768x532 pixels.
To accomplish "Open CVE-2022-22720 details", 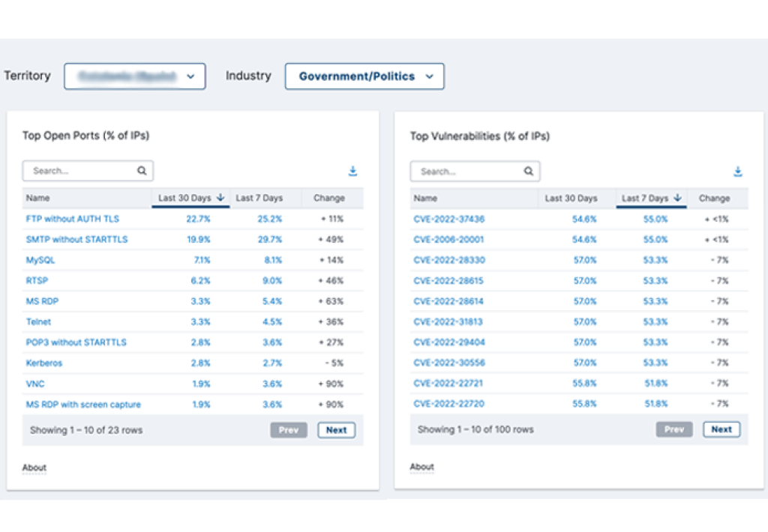I will coord(448,403).
